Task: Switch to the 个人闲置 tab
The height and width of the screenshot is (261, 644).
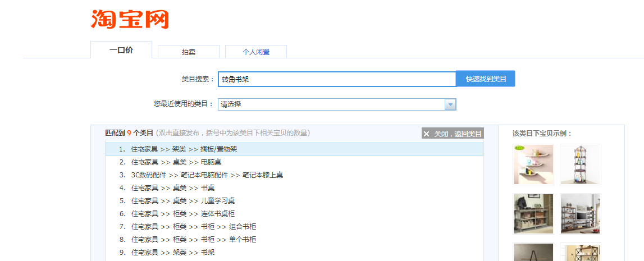Action: (x=256, y=52)
